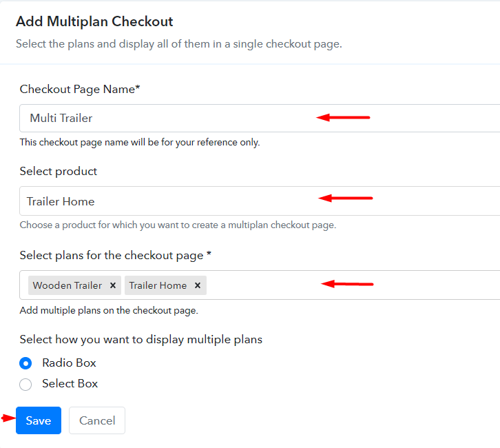Click the Wooden Trailer chip text

[x=67, y=285]
